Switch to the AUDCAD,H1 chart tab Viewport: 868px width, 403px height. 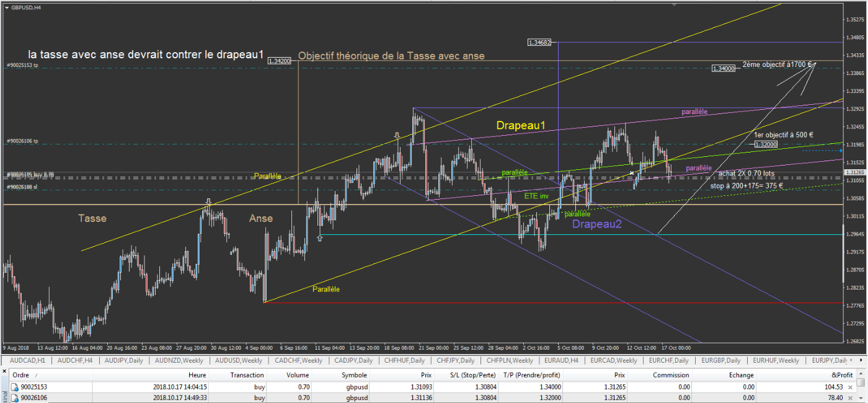pos(28,360)
